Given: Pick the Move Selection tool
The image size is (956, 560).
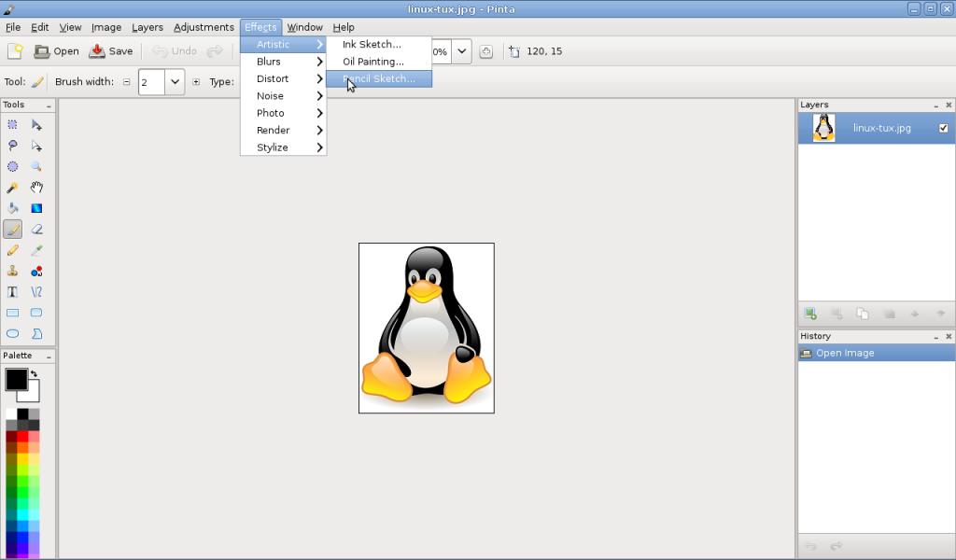Looking at the screenshot, I should click(36, 146).
